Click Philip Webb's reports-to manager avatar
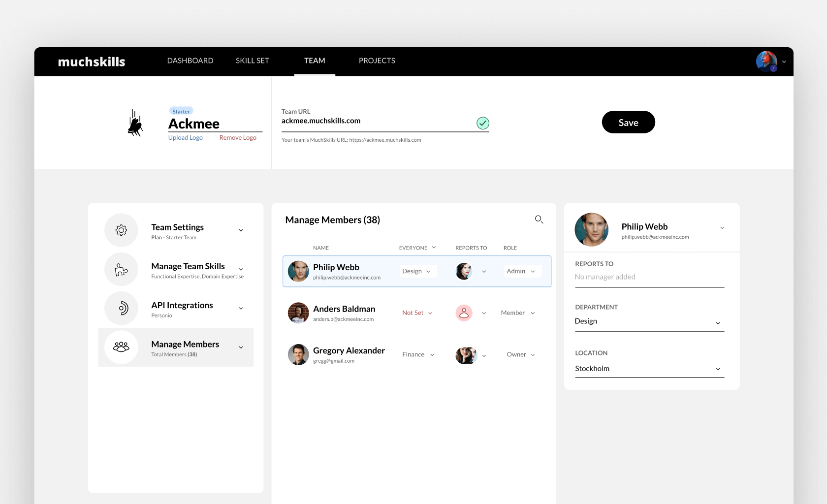This screenshot has height=504, width=827. [x=464, y=271]
